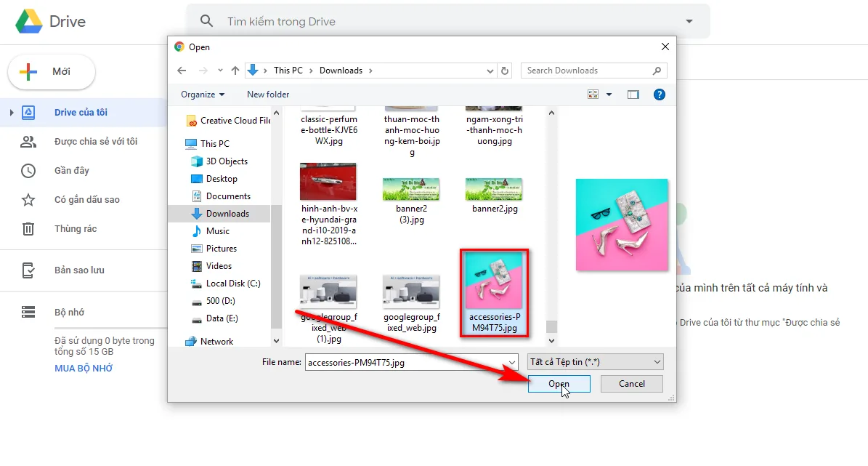Click the Back arrow in Open dialog

pyautogui.click(x=182, y=71)
